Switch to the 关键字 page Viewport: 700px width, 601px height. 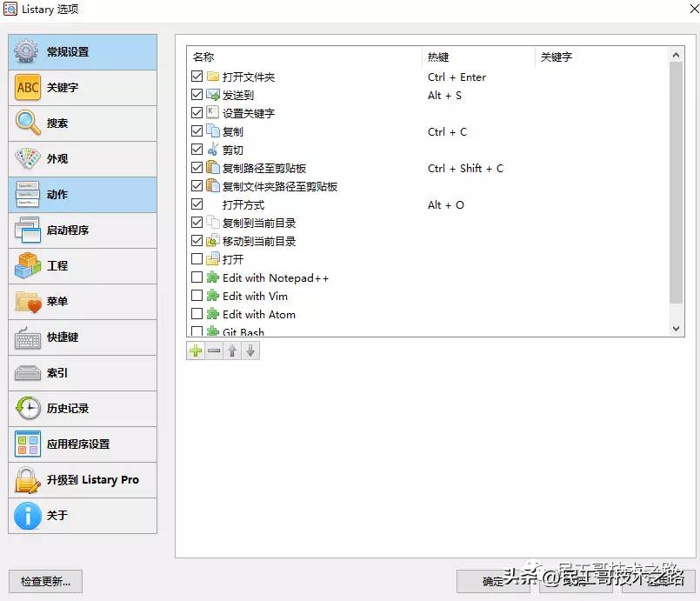(83, 88)
